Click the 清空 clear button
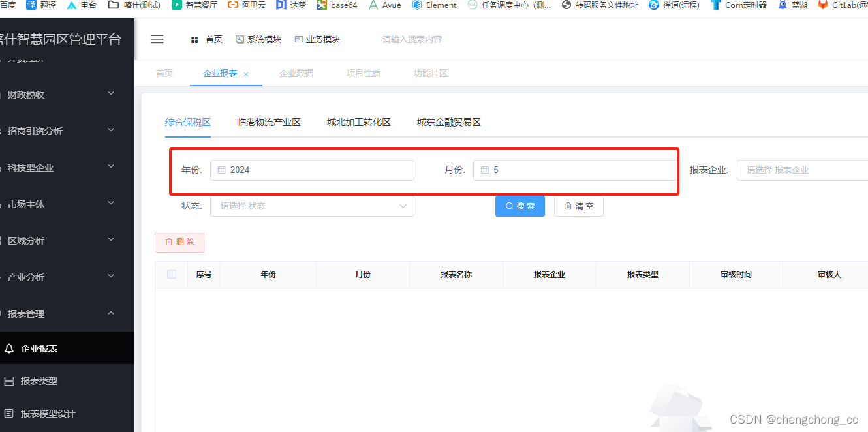Image resolution: width=868 pixels, height=432 pixels. click(x=578, y=206)
